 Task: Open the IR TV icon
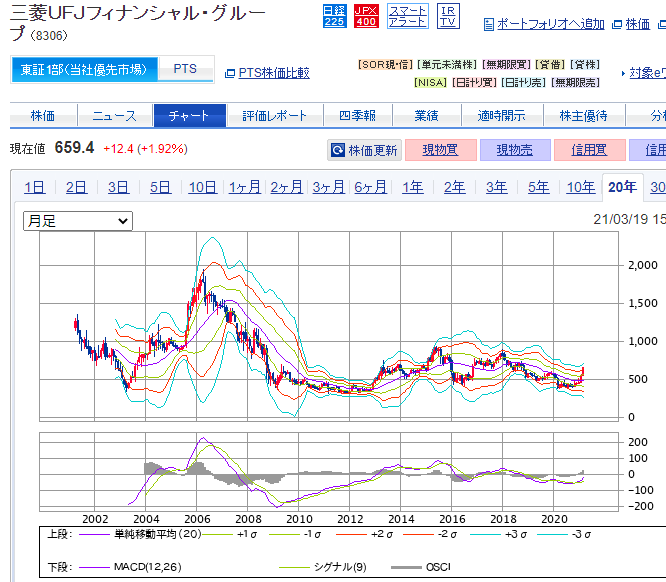(x=448, y=16)
